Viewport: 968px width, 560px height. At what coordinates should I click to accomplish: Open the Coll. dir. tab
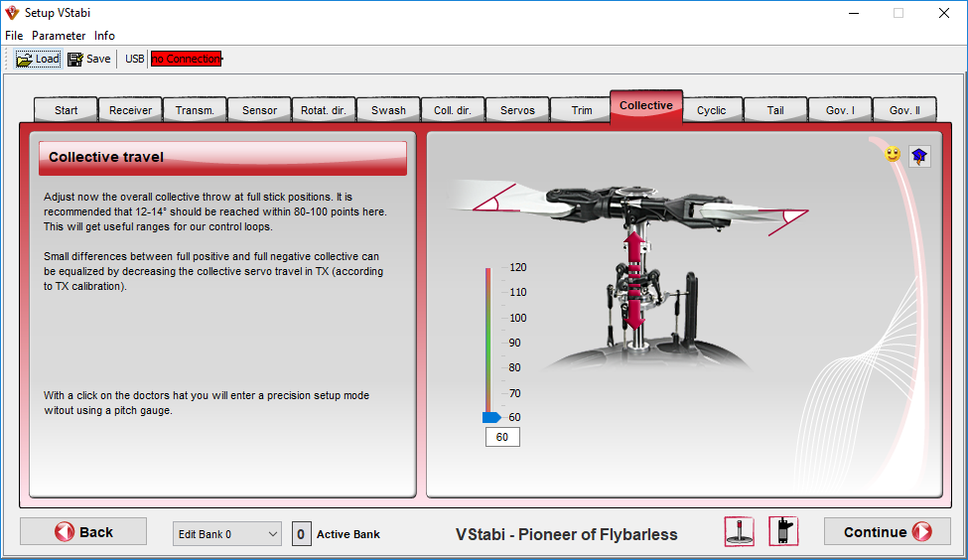[453, 110]
